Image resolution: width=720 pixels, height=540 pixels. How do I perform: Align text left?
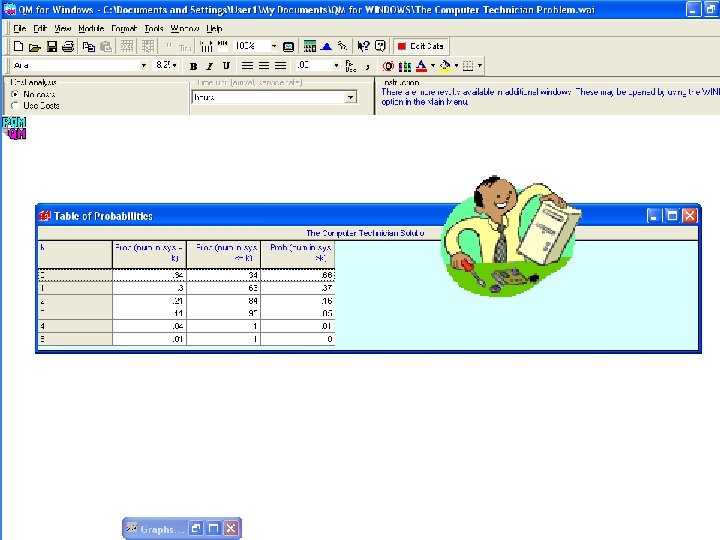(247, 66)
